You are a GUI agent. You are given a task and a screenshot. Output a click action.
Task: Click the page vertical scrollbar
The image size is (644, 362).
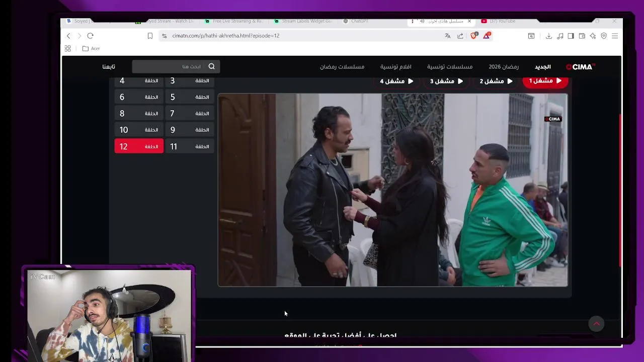620,191
